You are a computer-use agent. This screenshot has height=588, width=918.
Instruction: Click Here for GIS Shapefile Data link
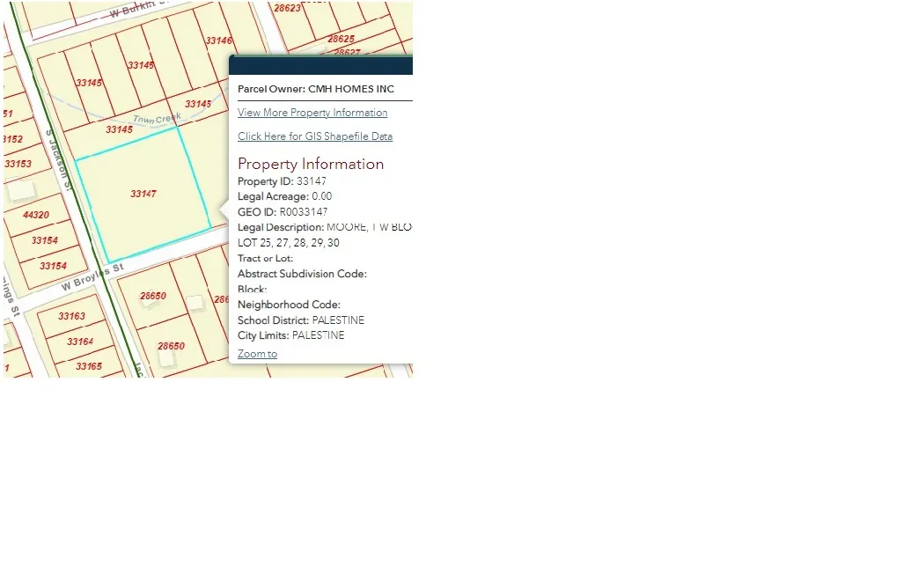point(314,136)
